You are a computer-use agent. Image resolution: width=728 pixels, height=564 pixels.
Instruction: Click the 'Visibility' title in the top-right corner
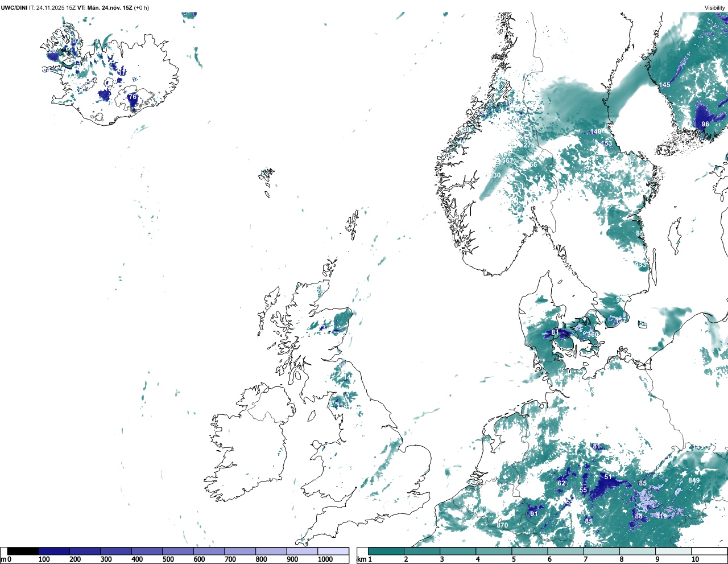715,7
